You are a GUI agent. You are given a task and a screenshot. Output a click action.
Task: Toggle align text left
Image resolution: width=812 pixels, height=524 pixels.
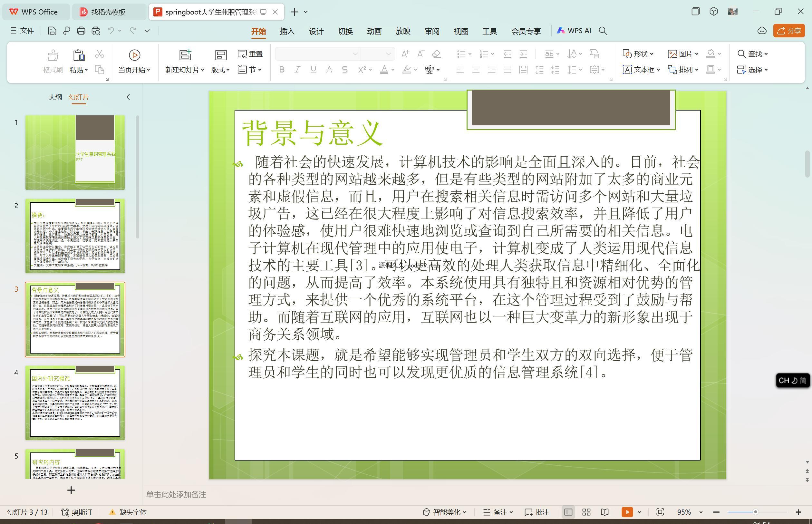tap(460, 70)
